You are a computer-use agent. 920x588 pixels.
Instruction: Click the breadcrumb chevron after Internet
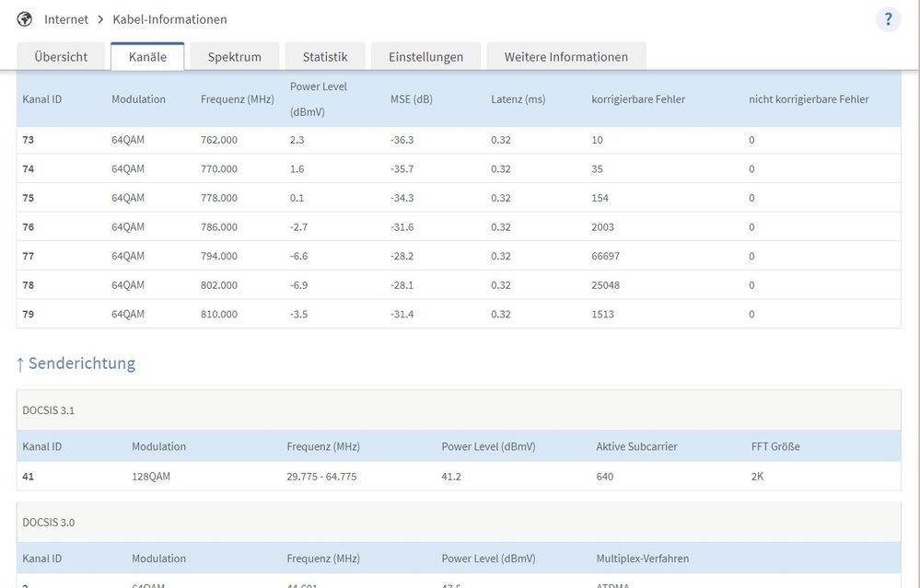tap(100, 19)
